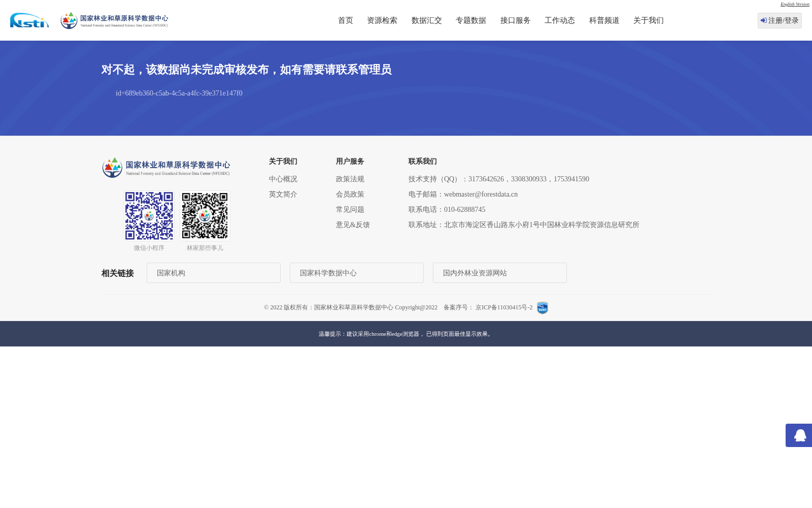Open the NFGSDC header logo

(114, 20)
